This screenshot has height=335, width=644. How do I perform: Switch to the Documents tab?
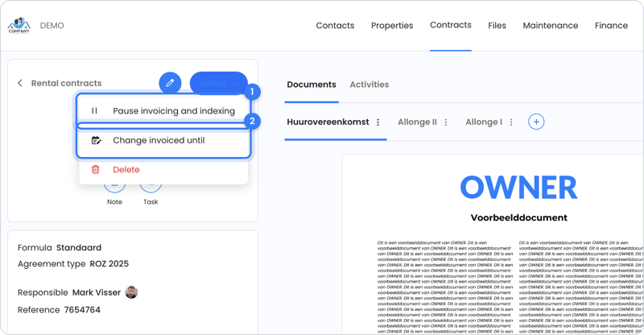312,85
